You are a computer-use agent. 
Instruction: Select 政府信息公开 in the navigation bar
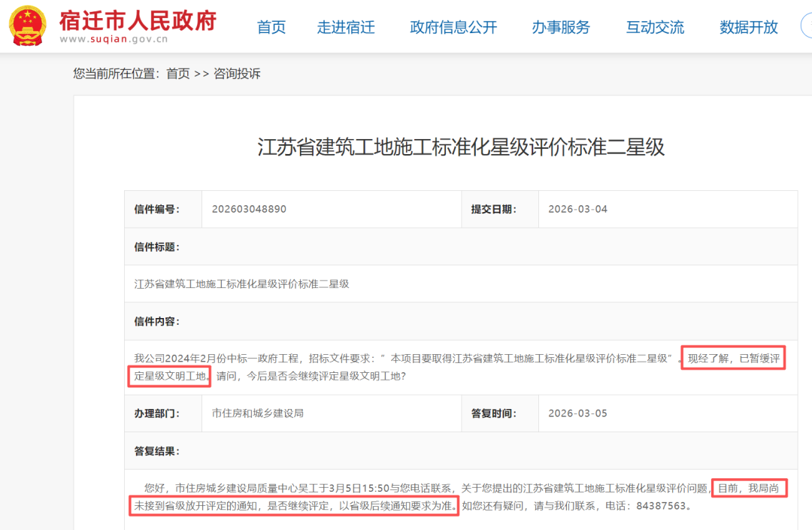(453, 27)
